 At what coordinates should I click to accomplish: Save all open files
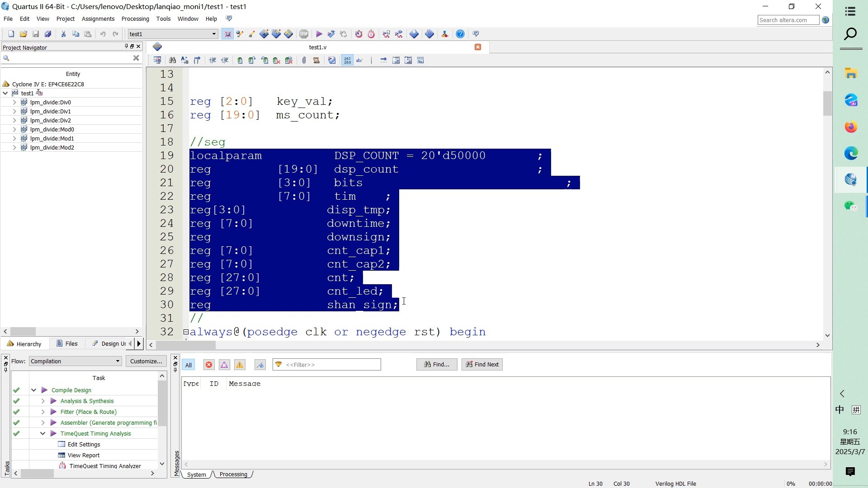[48, 34]
